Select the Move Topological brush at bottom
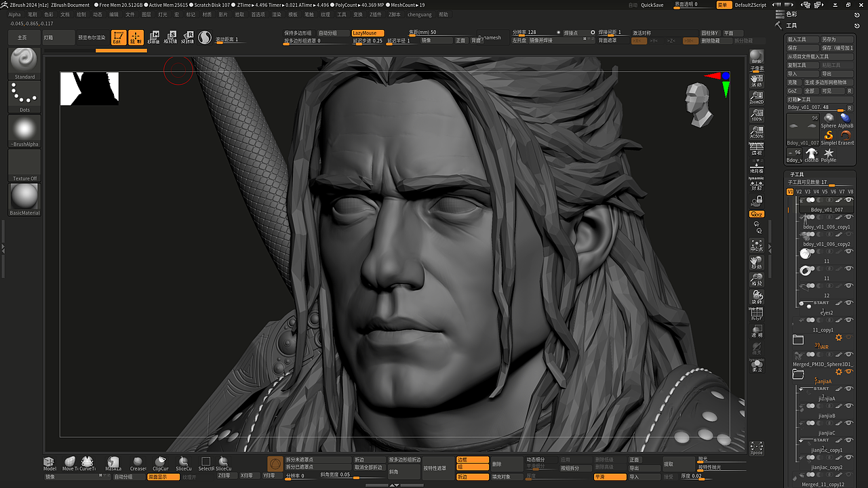Image resolution: width=868 pixels, height=488 pixels. [70, 464]
